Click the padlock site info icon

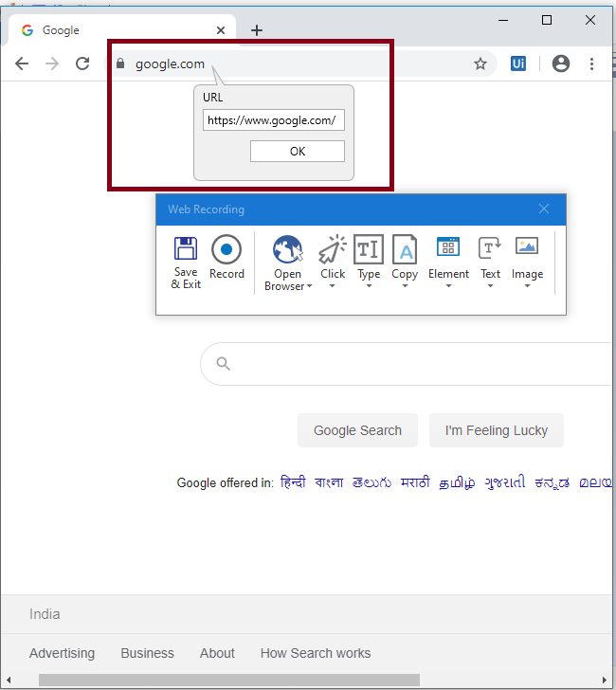(120, 64)
